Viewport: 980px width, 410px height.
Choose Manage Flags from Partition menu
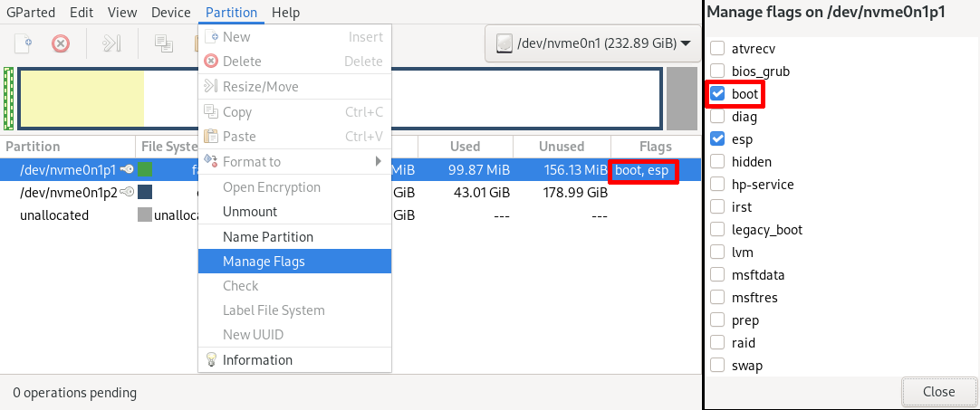point(264,262)
